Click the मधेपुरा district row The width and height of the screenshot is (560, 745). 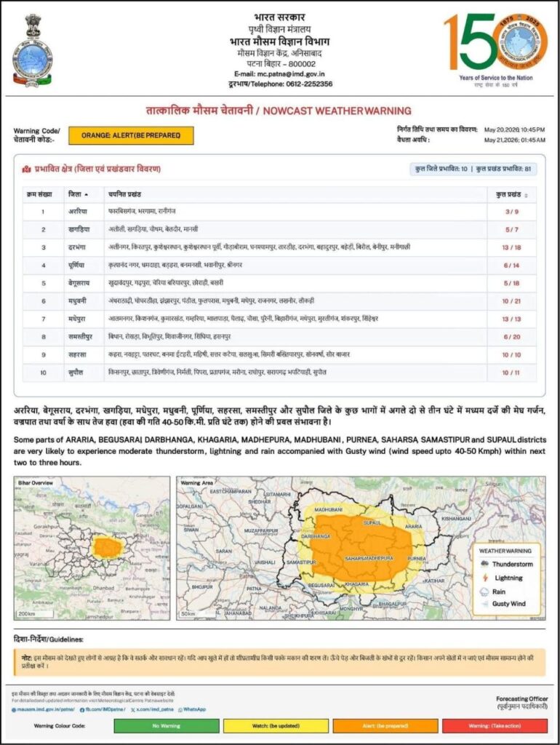coord(280,319)
